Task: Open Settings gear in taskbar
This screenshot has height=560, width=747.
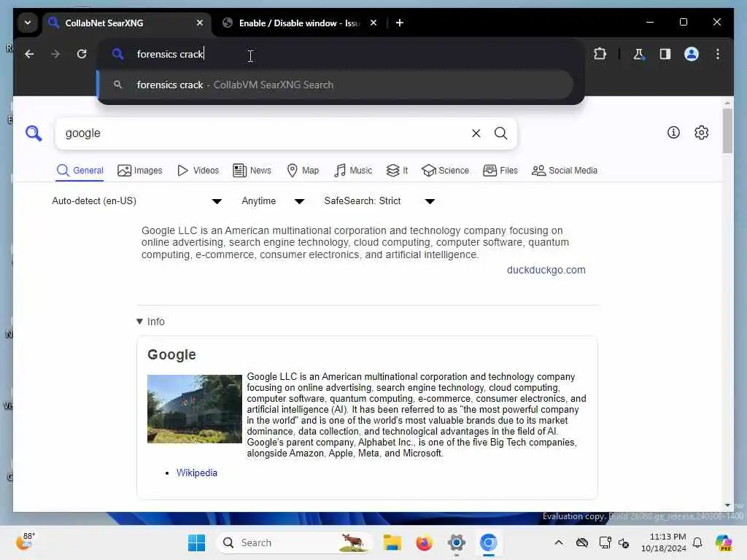Action: [x=456, y=542]
